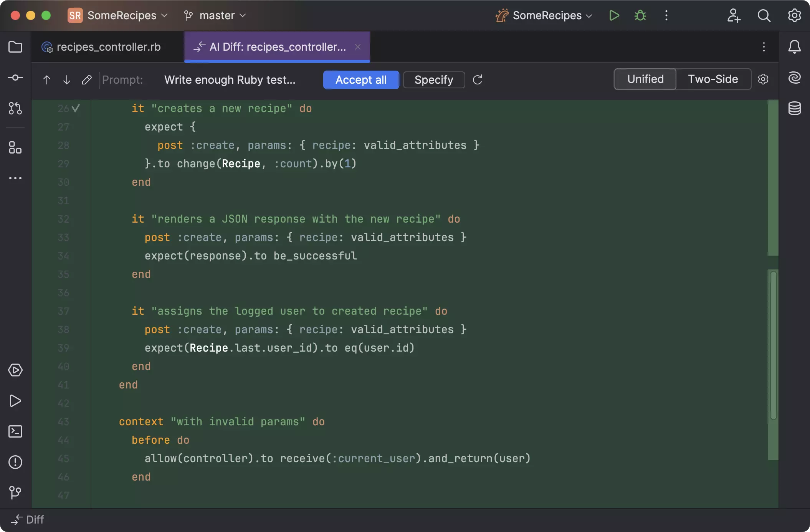Select the AI Diff tab
Viewport: 810px width, 532px height.
273,47
